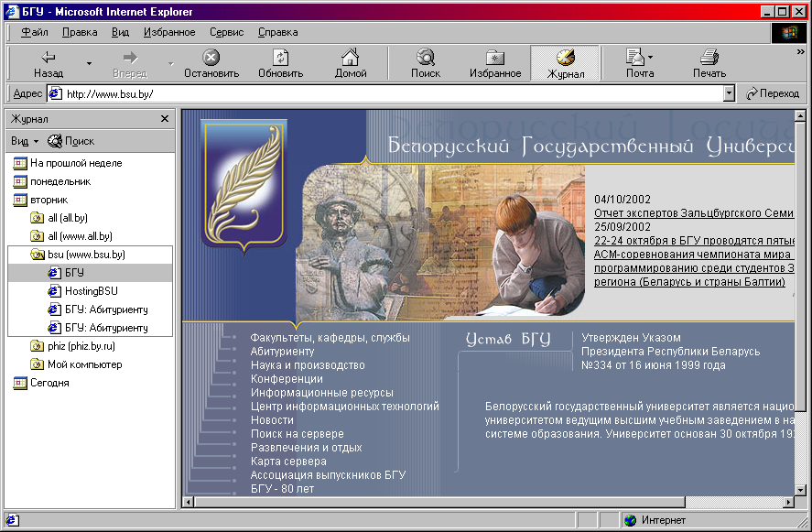
Task: Expand Сегодня history group
Action: pyautogui.click(x=41, y=383)
